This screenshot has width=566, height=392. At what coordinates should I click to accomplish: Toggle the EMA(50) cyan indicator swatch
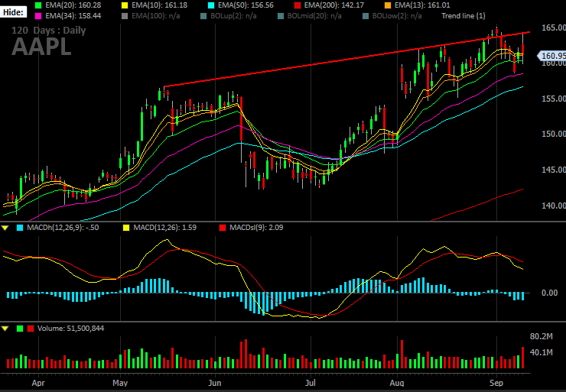pyautogui.click(x=211, y=5)
